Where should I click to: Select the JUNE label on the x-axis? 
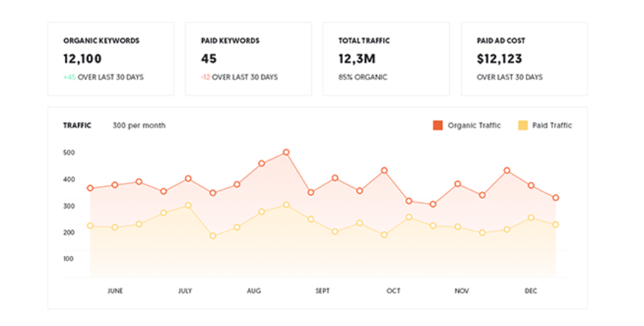pyautogui.click(x=115, y=291)
